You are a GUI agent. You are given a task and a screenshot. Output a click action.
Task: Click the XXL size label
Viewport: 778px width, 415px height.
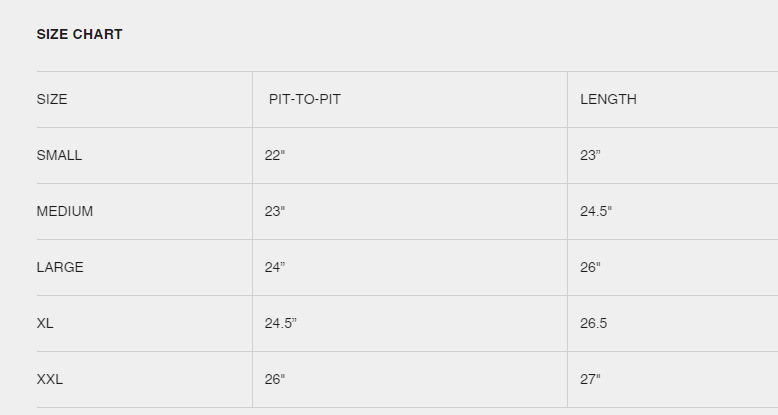click(50, 379)
